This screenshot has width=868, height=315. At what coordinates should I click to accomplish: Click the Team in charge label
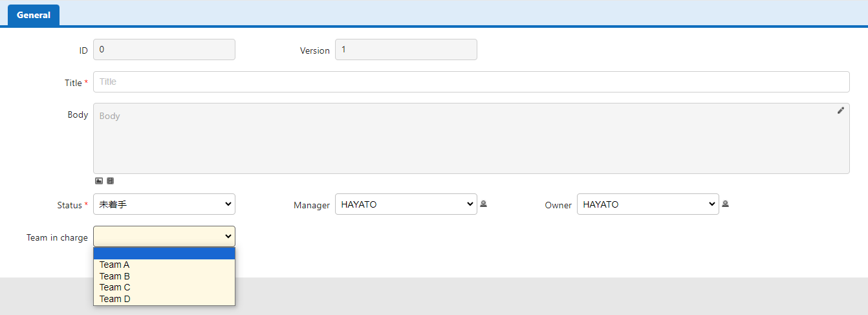57,237
